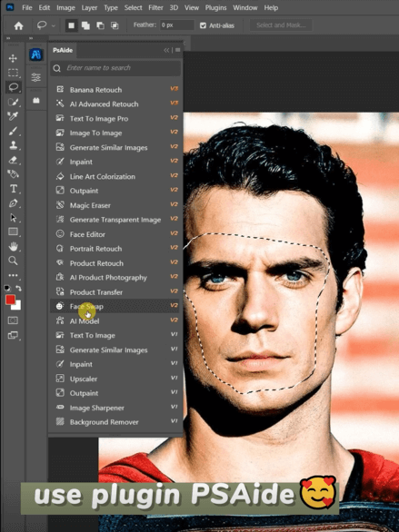The image size is (399, 532).
Task: Expand the tools panel double arrows
Action: click(x=8, y=38)
